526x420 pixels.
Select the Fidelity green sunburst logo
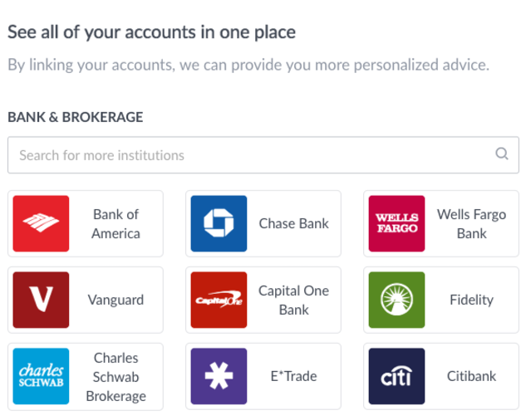[x=396, y=300]
